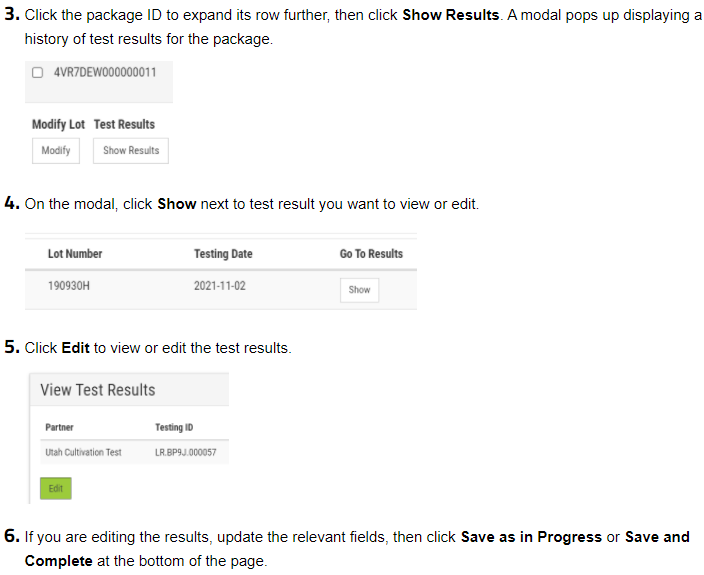
Task: Click the Lot Number column header
Action: click(75, 254)
